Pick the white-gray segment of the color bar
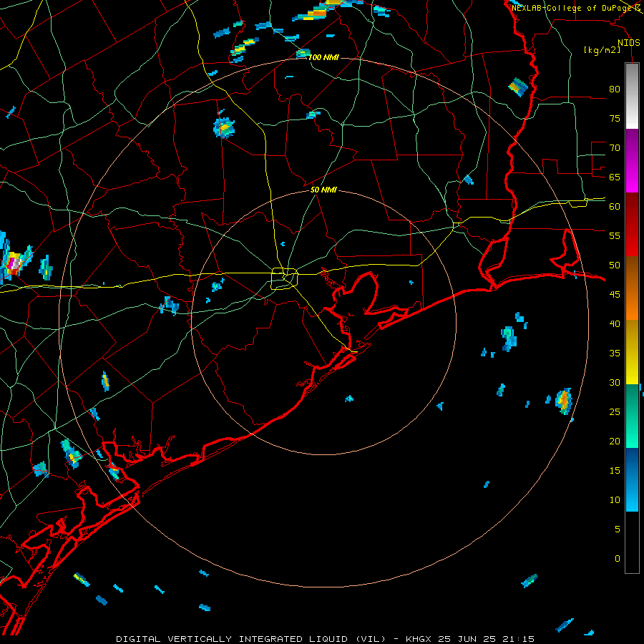The width and height of the screenshot is (644, 644). tap(632, 96)
